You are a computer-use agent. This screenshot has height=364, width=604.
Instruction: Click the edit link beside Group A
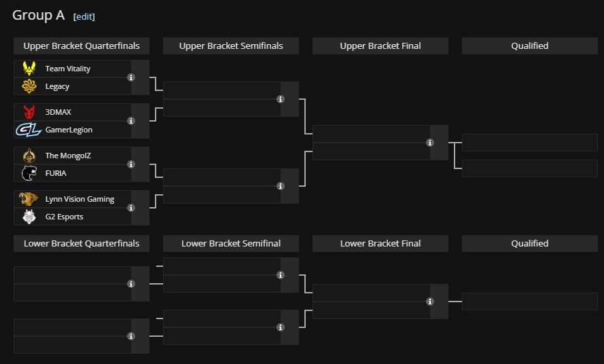[x=84, y=16]
